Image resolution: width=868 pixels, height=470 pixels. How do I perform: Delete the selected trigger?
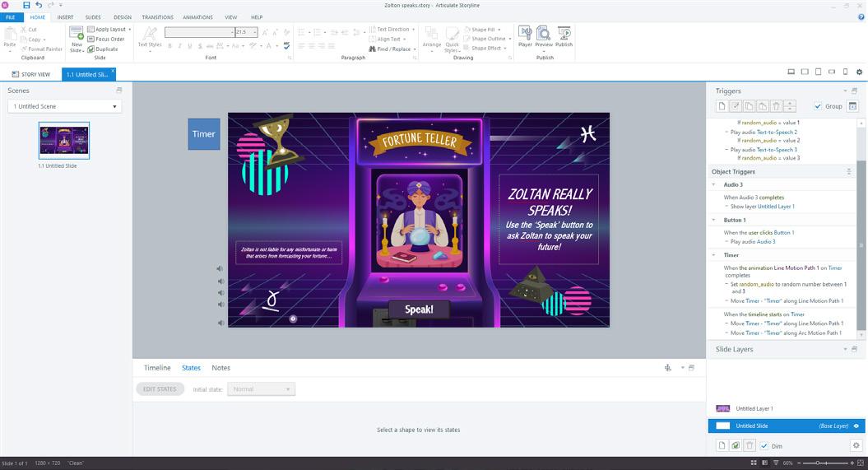(x=776, y=106)
